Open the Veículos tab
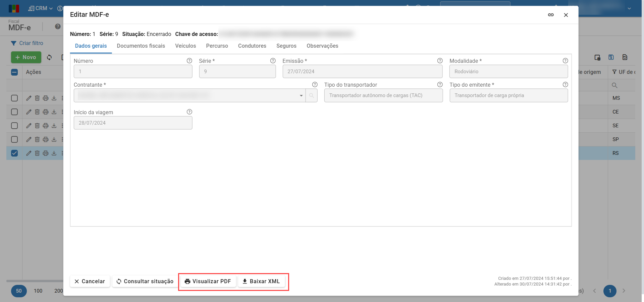 click(185, 46)
